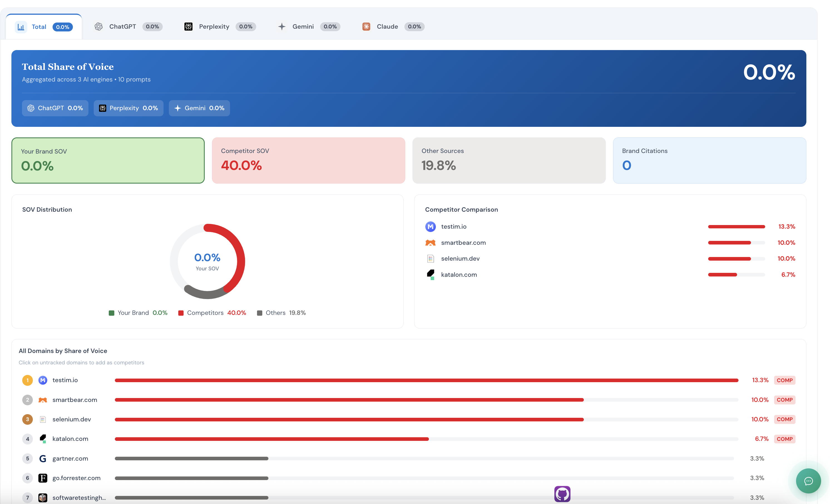Screen dimensions: 830x504
Task: Click gartner.com to add as competitor
Action: [70, 458]
